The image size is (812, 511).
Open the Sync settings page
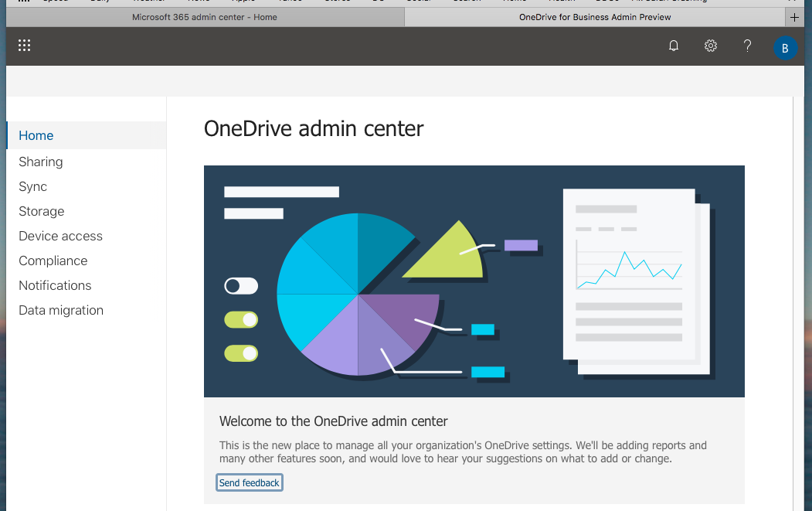coord(33,186)
